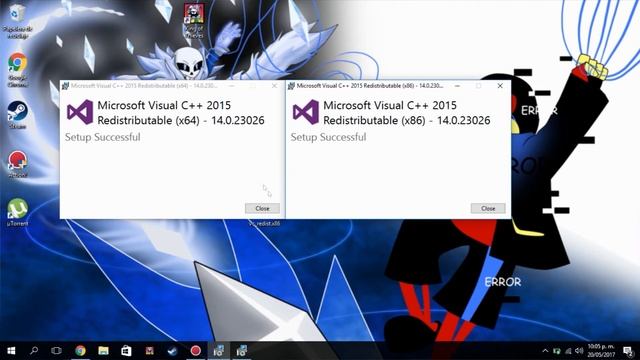This screenshot has width=640, height=360.
Task: Click "Setup Successful" text in x64 window
Action: pyautogui.click(x=102, y=137)
